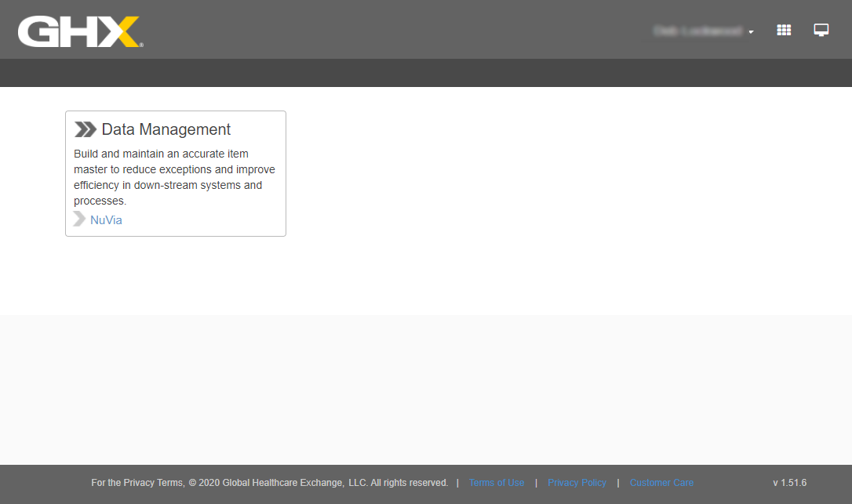Click the version number v 1.51.6

coord(789,483)
